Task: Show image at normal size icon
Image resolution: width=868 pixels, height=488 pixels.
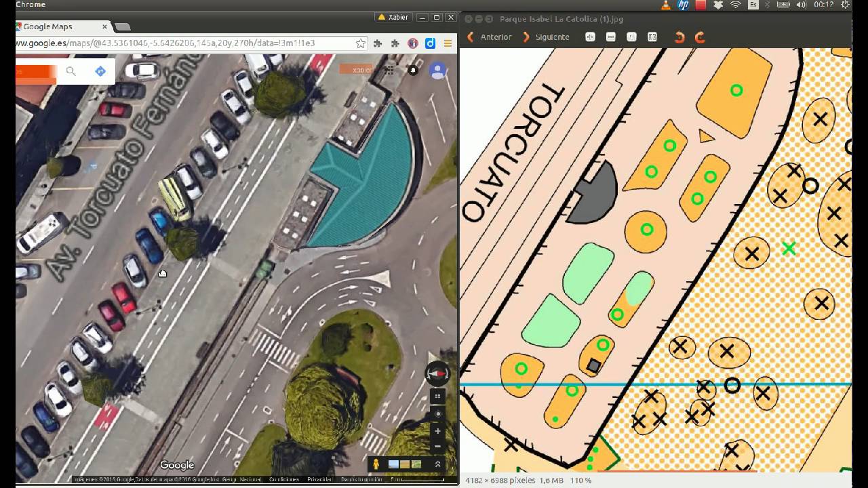Action: 631,37
